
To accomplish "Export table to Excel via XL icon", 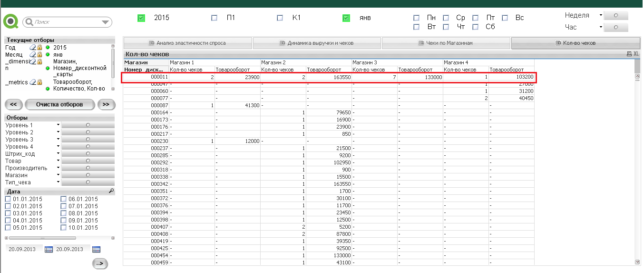I will click(636, 54).
